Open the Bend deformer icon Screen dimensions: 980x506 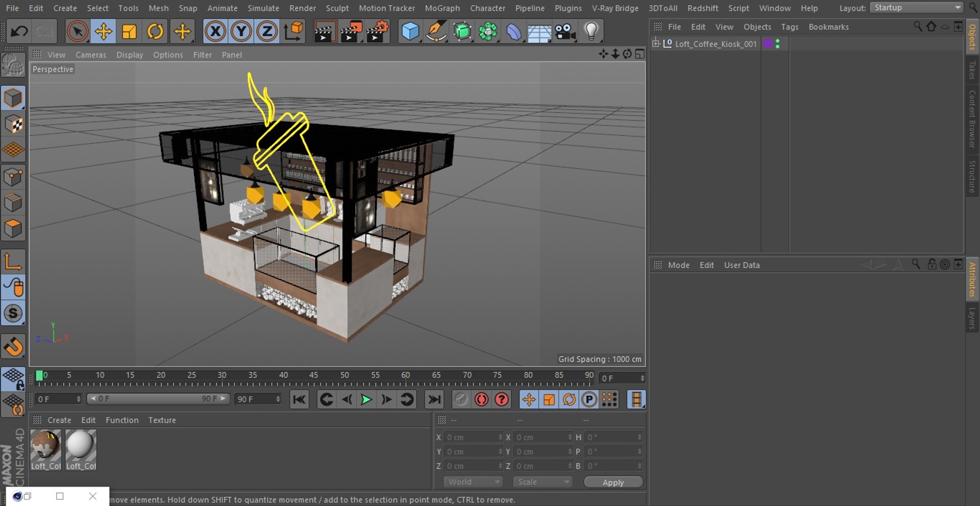[x=513, y=32]
